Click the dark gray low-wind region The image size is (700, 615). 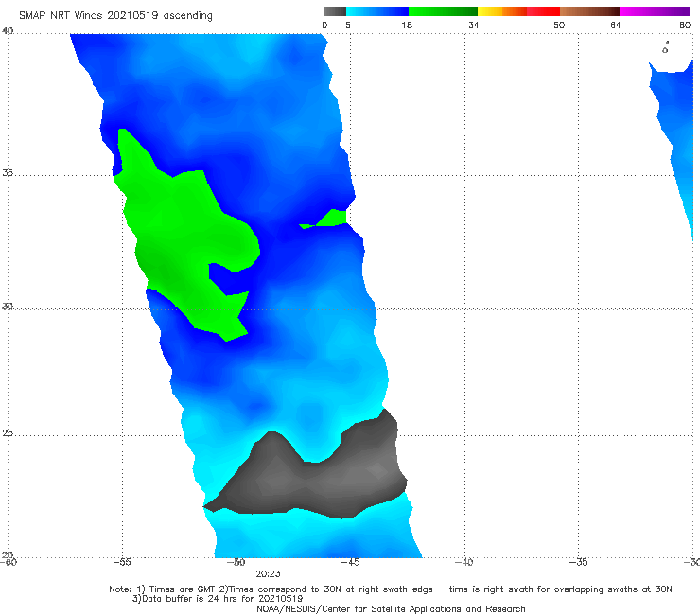coord(312,484)
